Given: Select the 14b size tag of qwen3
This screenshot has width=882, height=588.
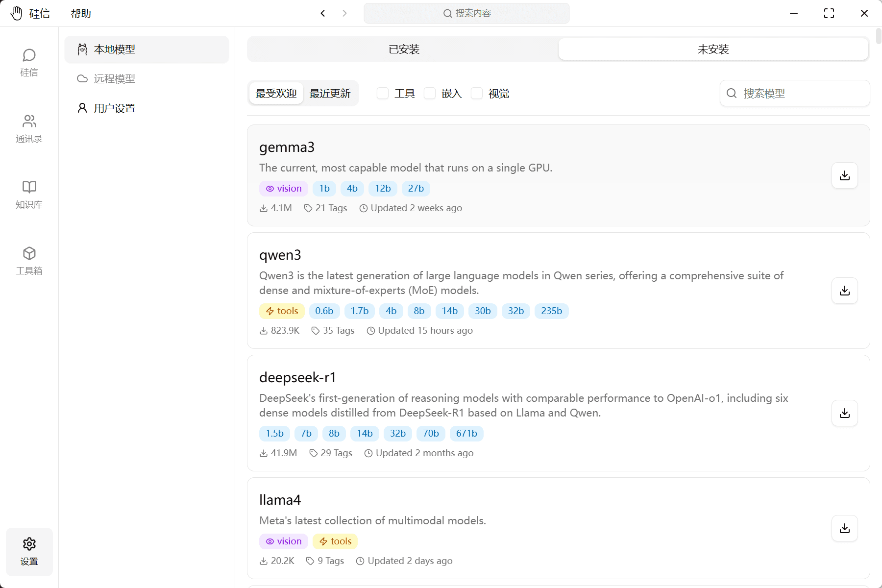Looking at the screenshot, I should 450,311.
